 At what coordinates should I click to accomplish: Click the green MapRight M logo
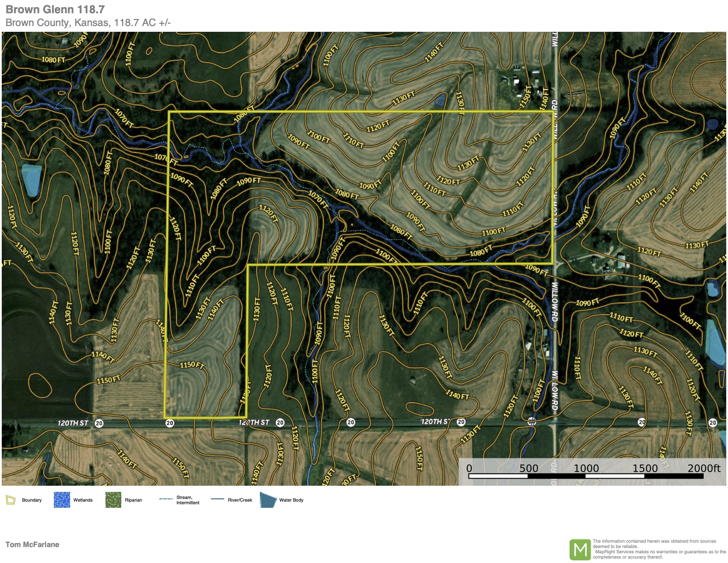point(580,549)
